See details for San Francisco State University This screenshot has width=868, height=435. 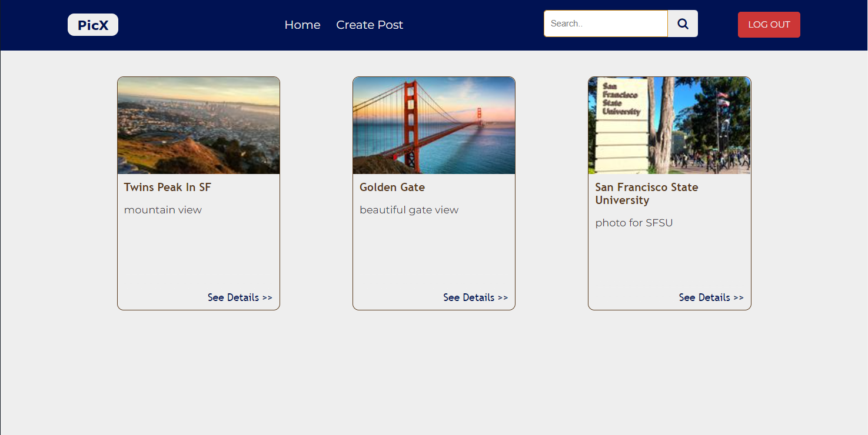pyautogui.click(x=711, y=297)
